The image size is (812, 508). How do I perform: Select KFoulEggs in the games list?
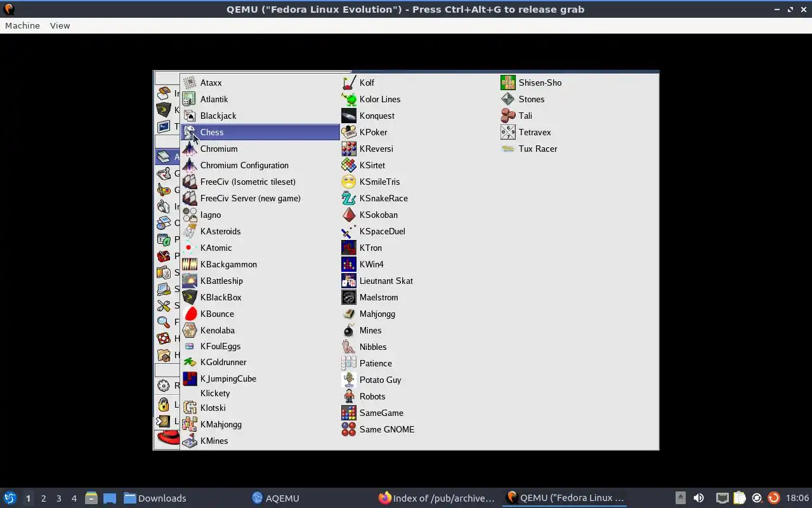(x=260, y=346)
